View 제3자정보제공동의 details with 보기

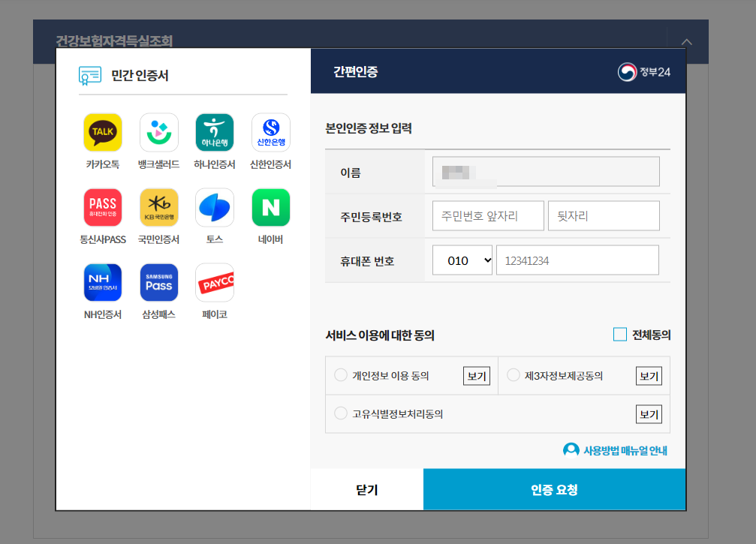click(649, 376)
